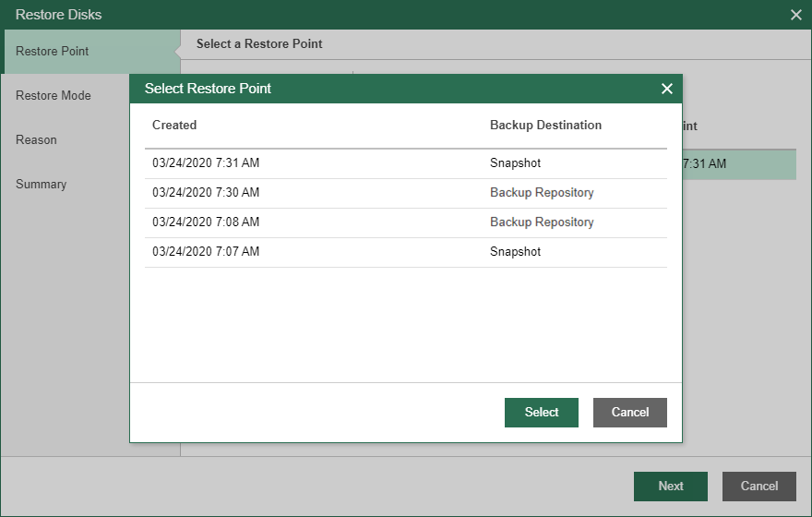Open the Reason step in sidebar
Image resolution: width=812 pixels, height=517 pixels.
[36, 139]
